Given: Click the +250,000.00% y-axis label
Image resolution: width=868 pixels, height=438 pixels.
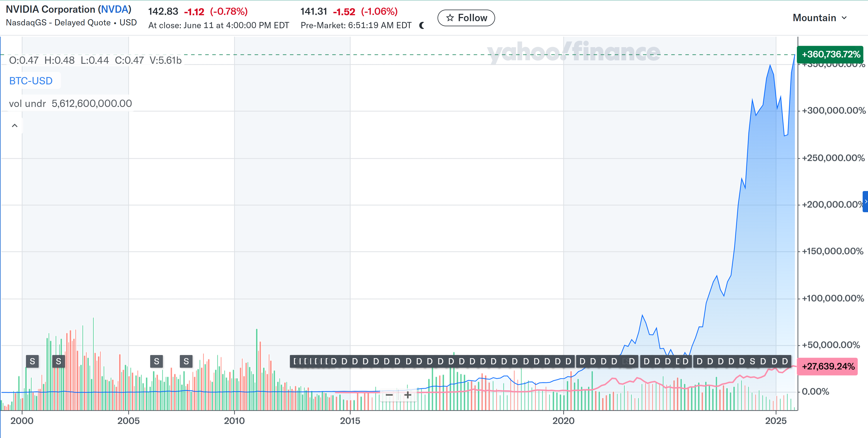Looking at the screenshot, I should click(x=833, y=158).
